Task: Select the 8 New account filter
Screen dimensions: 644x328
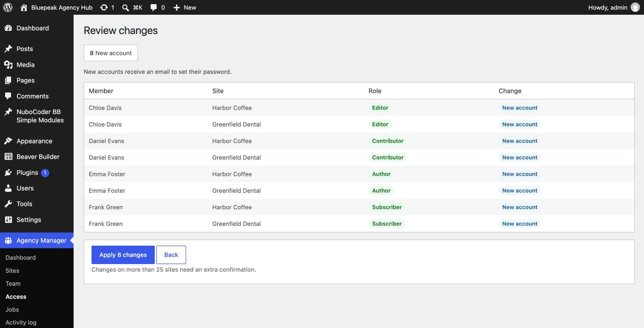Action: [110, 53]
